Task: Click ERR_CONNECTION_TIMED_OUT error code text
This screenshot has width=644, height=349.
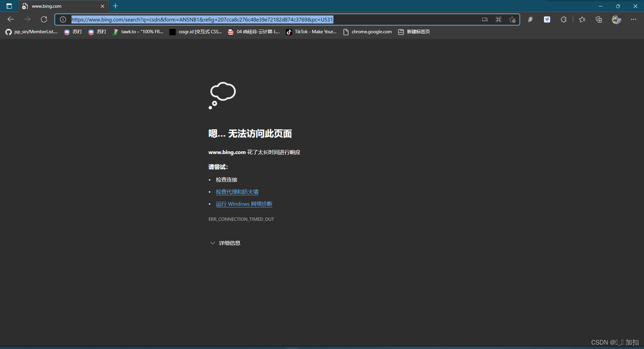Action: [241, 219]
